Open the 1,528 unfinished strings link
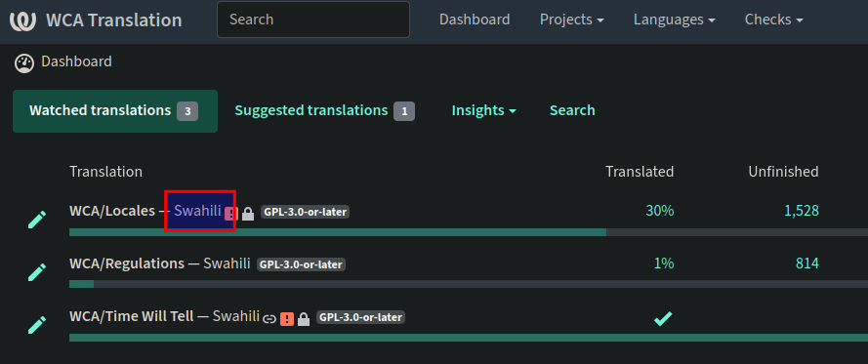Image resolution: width=868 pixels, height=364 pixels. point(802,211)
